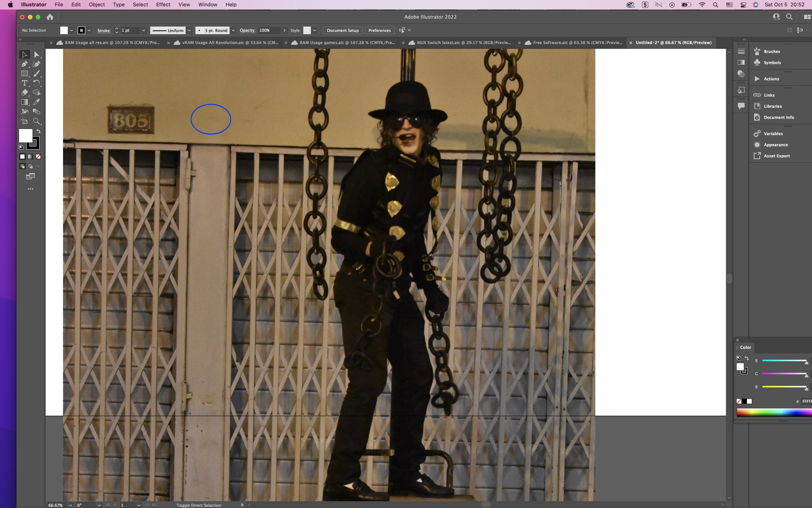812x508 pixels.
Task: Expand the Uniform width profile dropdown
Action: tap(189, 30)
